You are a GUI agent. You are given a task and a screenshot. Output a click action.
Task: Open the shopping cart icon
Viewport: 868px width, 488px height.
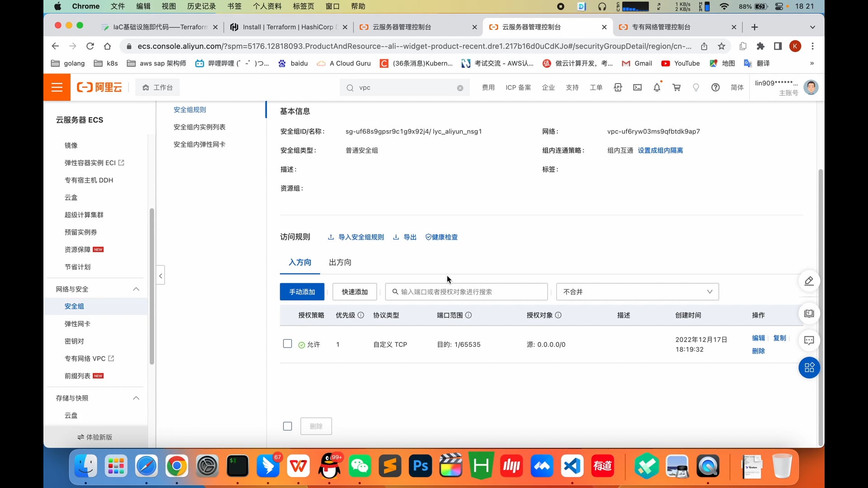[x=676, y=87]
